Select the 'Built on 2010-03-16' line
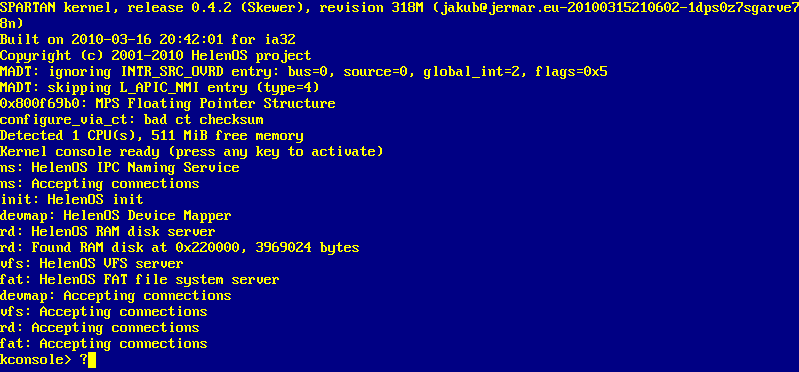Screen dimensions: 799x372 [x=148, y=40]
